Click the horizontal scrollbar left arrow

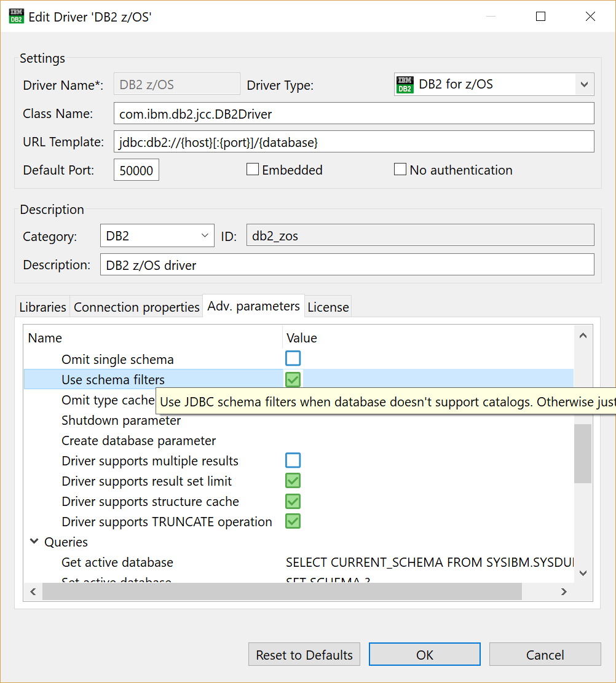click(x=33, y=591)
